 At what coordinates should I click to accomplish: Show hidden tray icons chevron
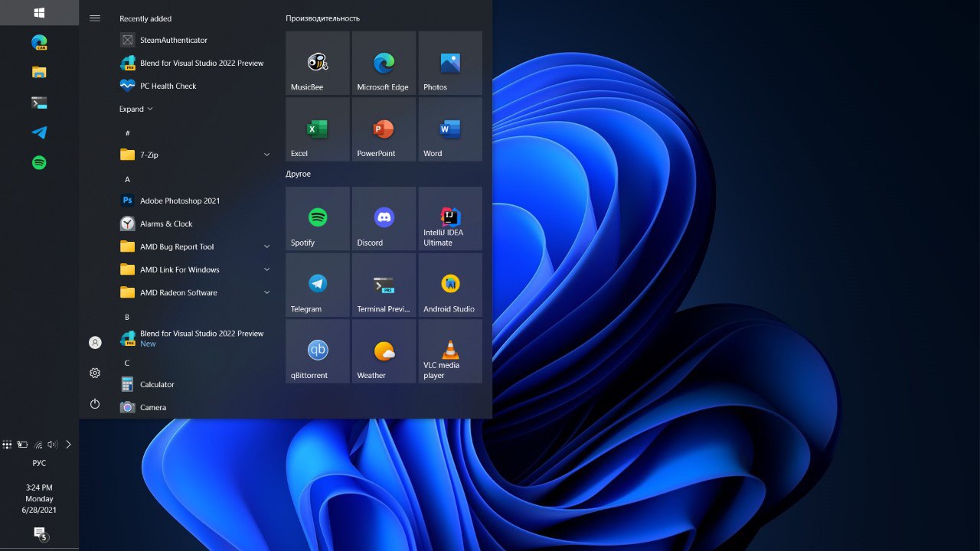click(68, 445)
